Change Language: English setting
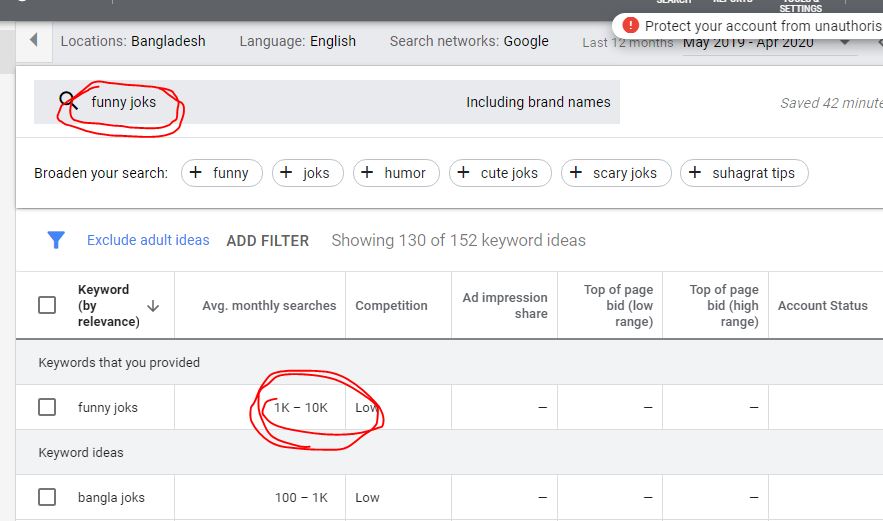The image size is (883, 521). click(x=297, y=41)
